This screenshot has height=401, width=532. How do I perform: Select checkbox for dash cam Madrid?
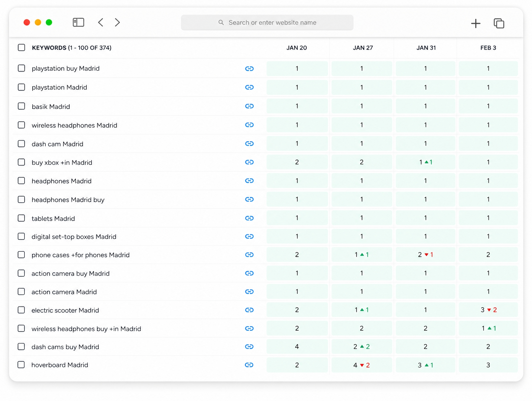(x=21, y=143)
